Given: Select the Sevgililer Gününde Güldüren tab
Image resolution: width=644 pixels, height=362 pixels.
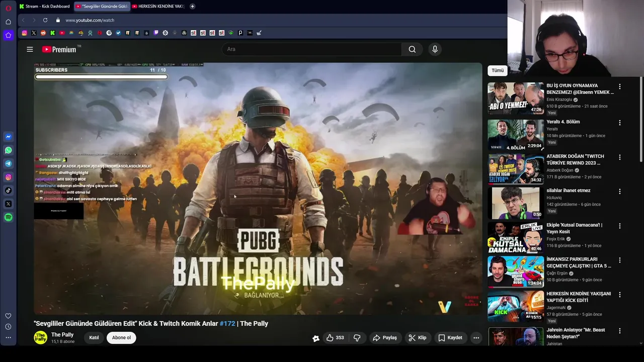Looking at the screenshot, I should [x=102, y=6].
